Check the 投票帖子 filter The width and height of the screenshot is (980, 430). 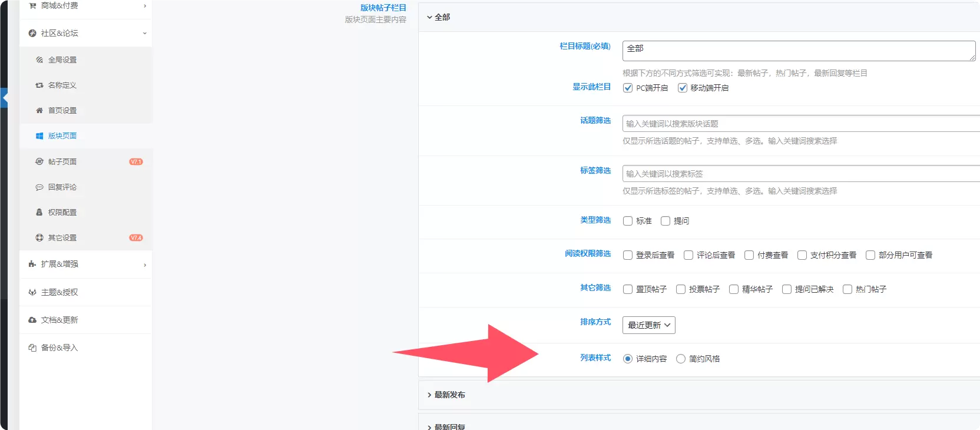coord(681,289)
